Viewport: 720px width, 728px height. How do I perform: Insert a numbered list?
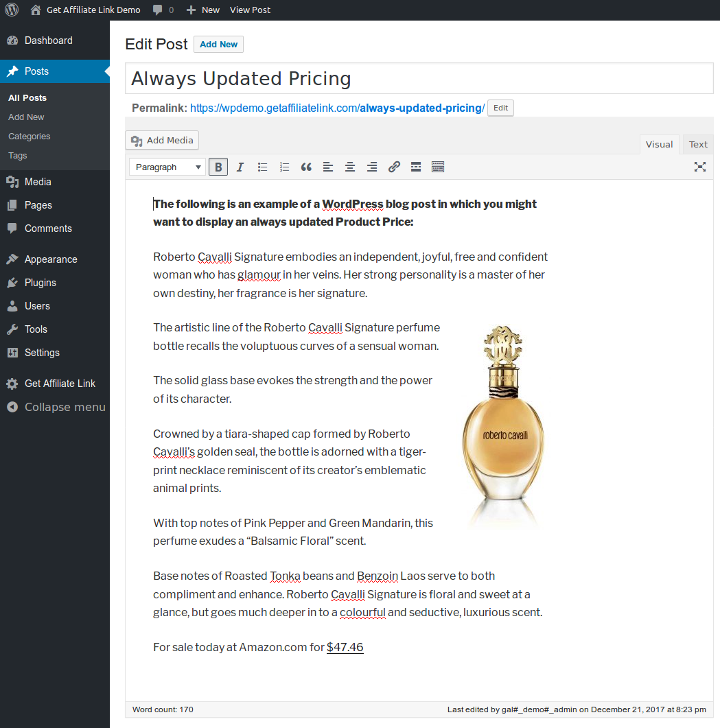coord(284,167)
